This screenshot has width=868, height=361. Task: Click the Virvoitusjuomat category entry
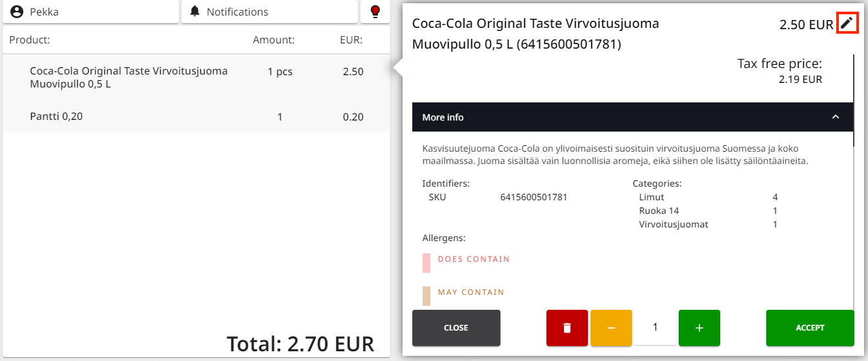(x=674, y=224)
